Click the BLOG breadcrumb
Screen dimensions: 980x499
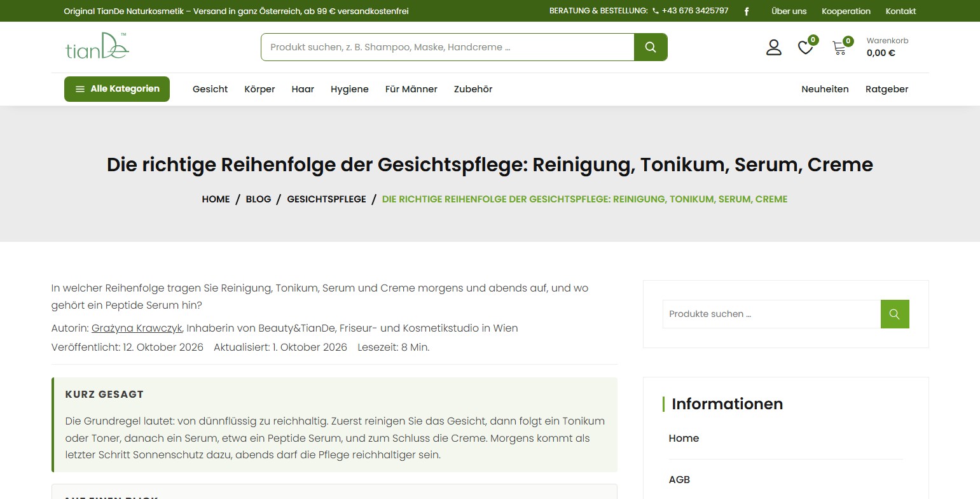[x=258, y=199]
